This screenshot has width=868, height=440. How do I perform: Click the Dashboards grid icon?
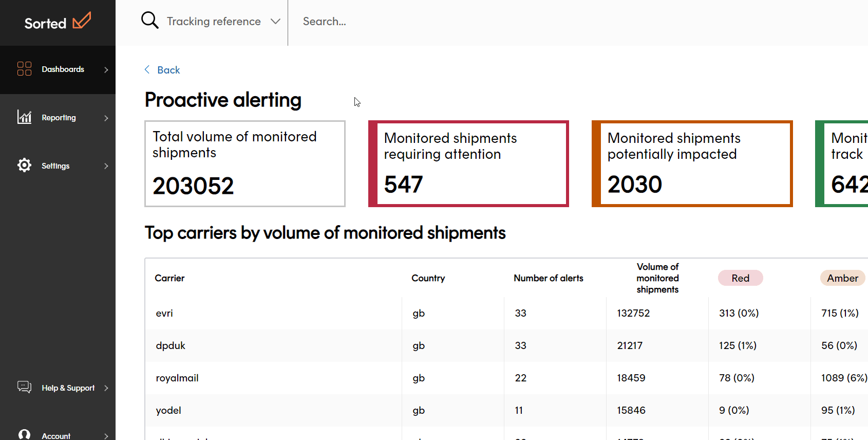24,69
